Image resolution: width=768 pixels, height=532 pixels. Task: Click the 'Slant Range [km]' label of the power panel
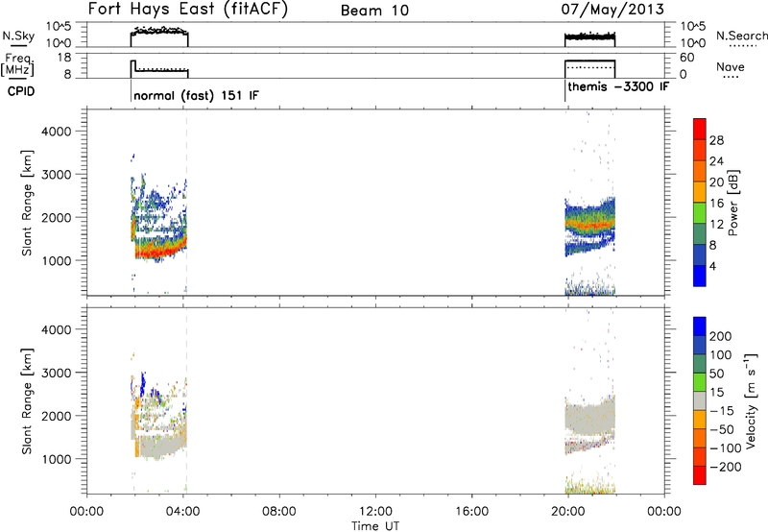[27, 203]
